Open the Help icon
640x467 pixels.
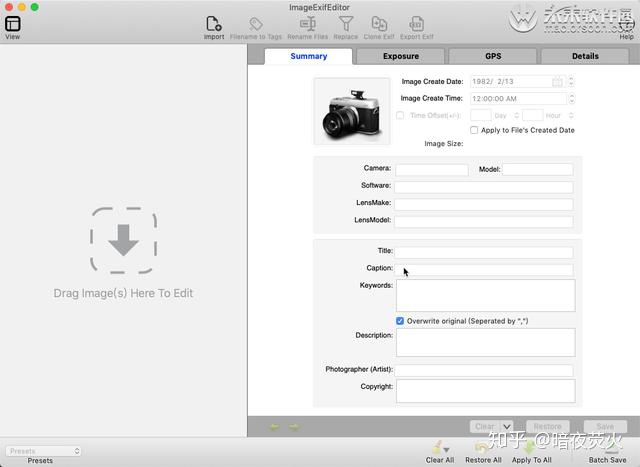tap(627, 24)
